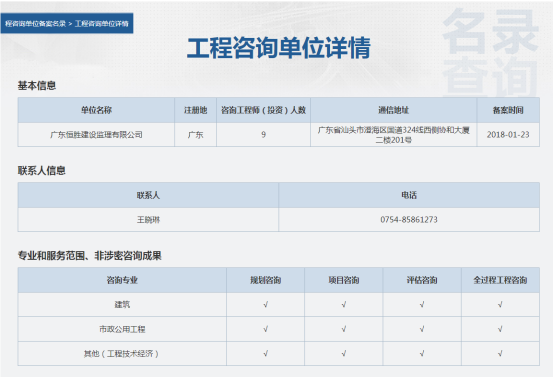Viewport: 554px width, 377px height.
Task: Click the 市政公用工程 specialty row label
Action: point(122,329)
